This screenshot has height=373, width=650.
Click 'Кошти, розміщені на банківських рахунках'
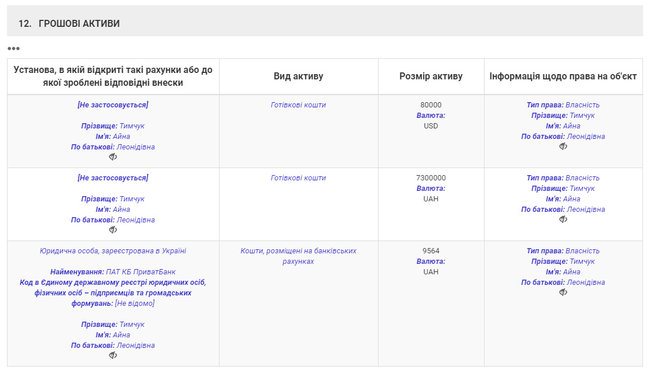(x=298, y=256)
